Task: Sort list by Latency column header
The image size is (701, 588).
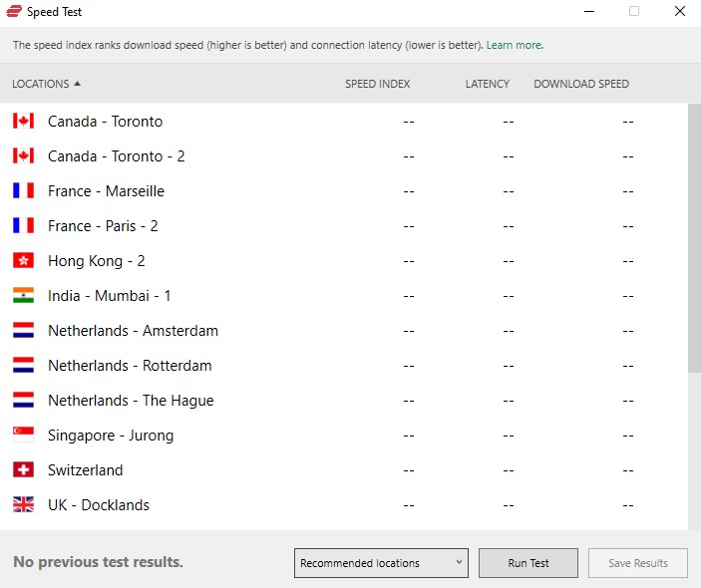Action: click(487, 84)
